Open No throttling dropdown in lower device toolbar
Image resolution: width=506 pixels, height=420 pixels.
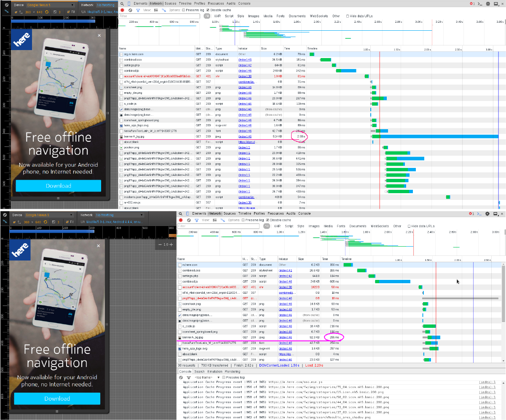point(119,215)
